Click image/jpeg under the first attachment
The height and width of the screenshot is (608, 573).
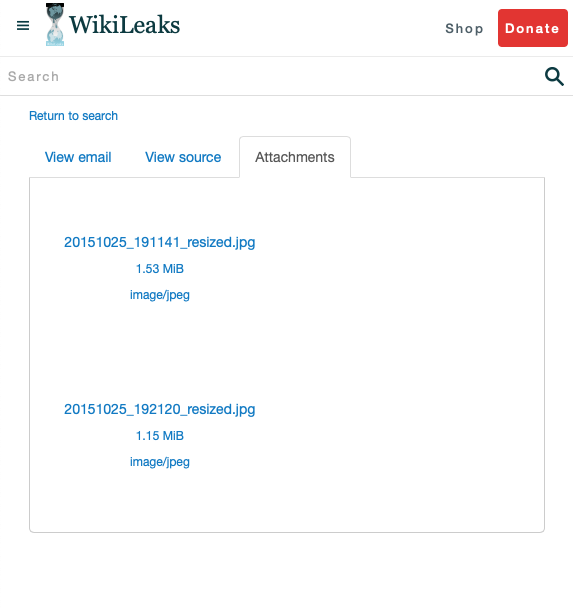coord(159,295)
